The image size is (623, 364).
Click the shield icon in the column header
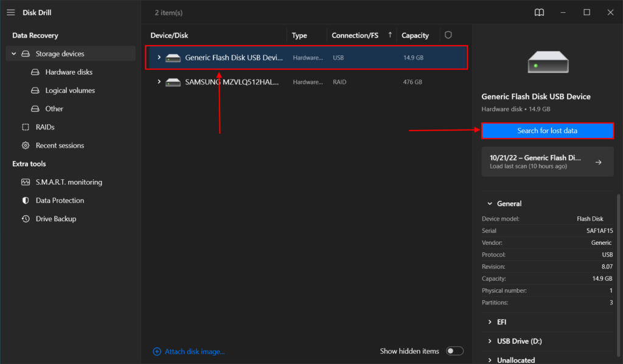click(448, 35)
